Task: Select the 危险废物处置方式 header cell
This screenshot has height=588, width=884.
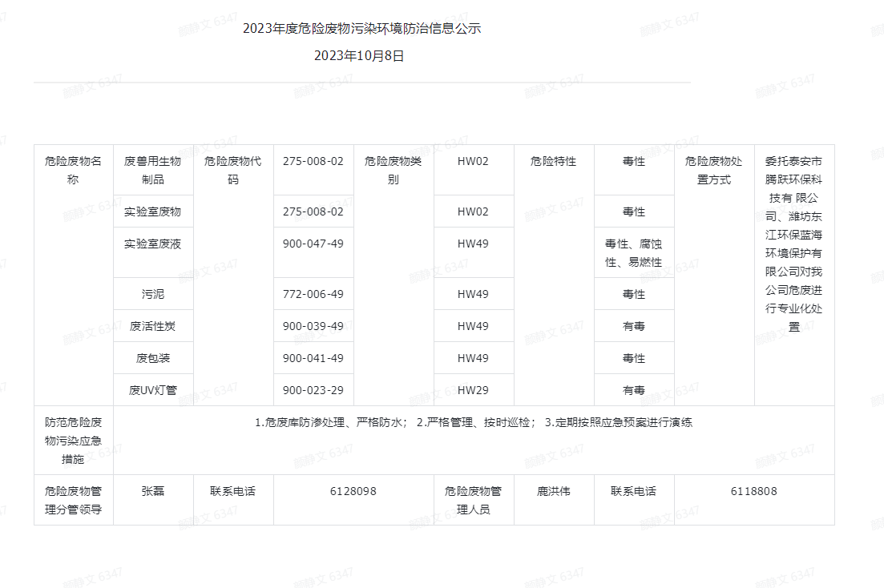Action: point(714,170)
